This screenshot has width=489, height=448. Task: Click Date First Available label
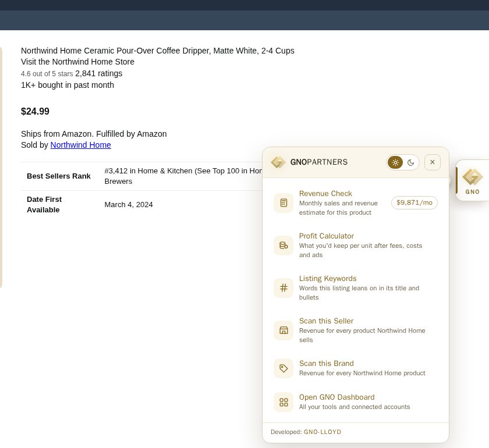(x=44, y=205)
